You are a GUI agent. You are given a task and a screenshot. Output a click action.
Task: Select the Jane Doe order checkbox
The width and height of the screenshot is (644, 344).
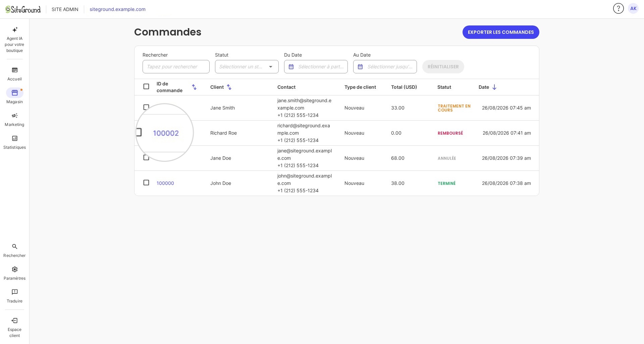[146, 157]
